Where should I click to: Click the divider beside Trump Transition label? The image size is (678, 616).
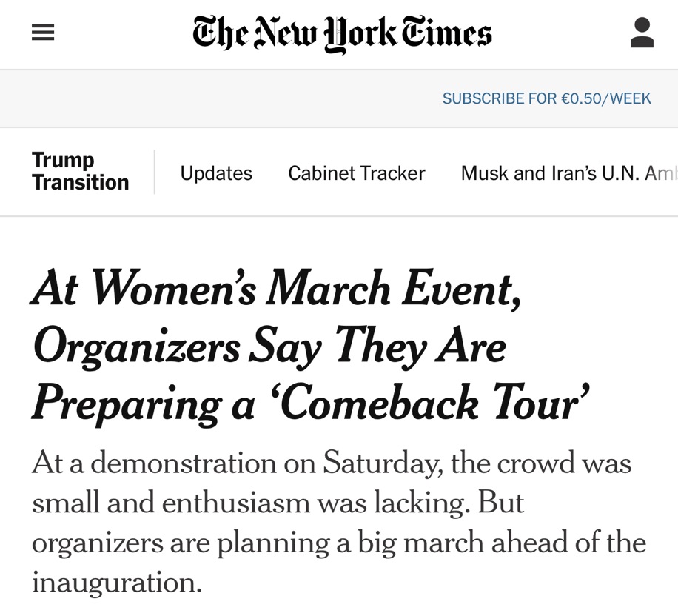pos(155,172)
